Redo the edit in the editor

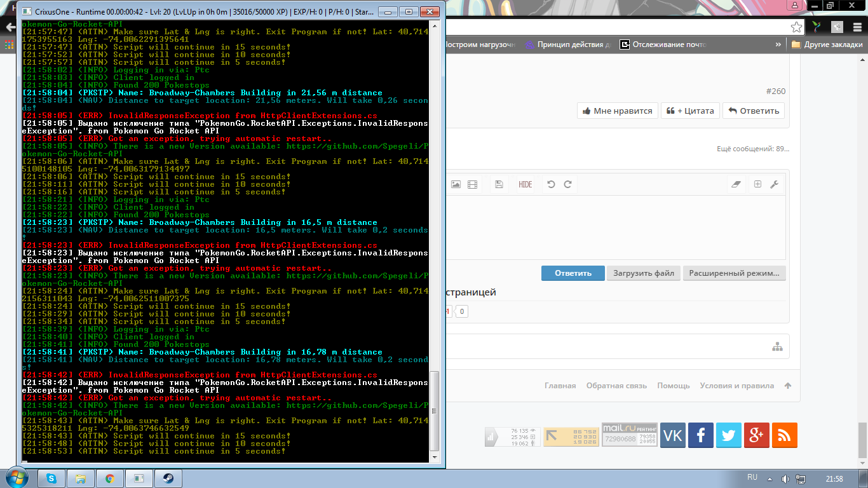point(567,184)
